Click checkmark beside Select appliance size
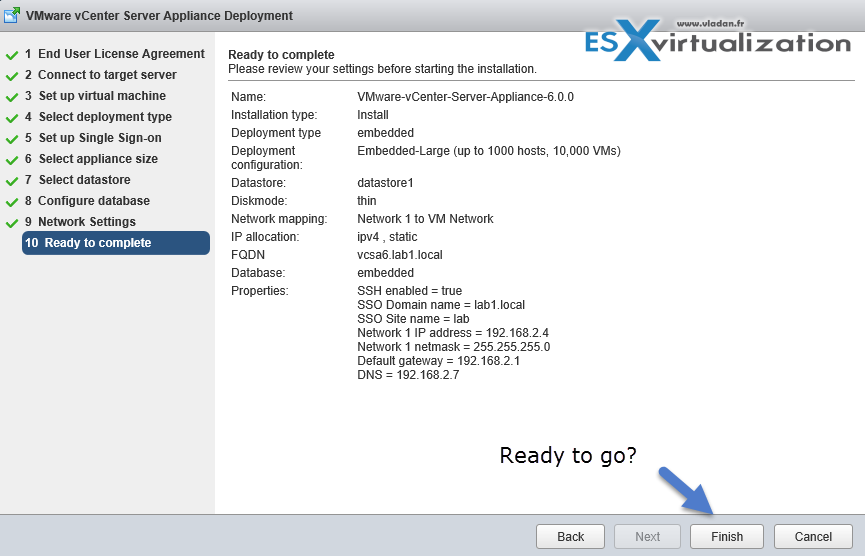Image resolution: width=865 pixels, height=556 pixels. tap(12, 160)
